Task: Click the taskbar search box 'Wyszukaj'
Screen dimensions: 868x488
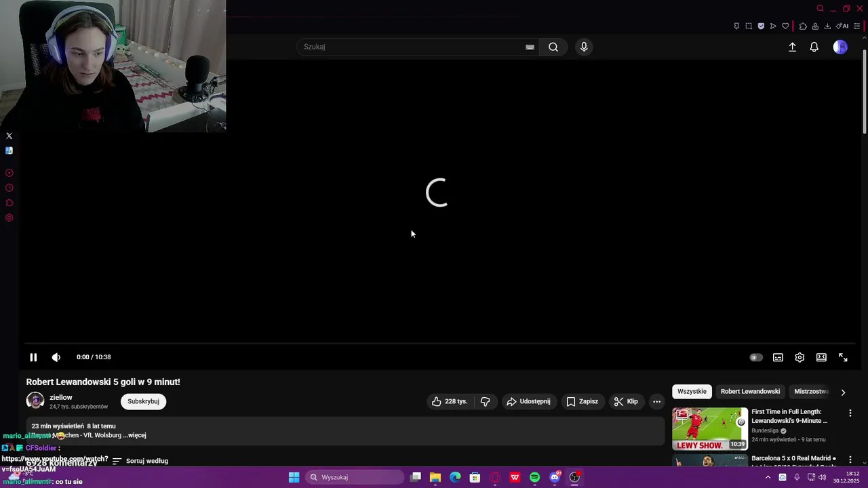Action: click(355, 477)
